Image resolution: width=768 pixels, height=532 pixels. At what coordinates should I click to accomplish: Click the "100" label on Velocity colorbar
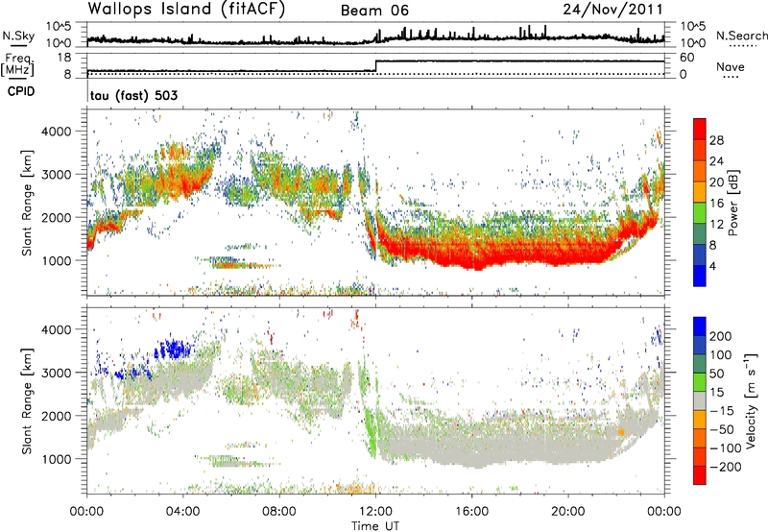pos(721,355)
